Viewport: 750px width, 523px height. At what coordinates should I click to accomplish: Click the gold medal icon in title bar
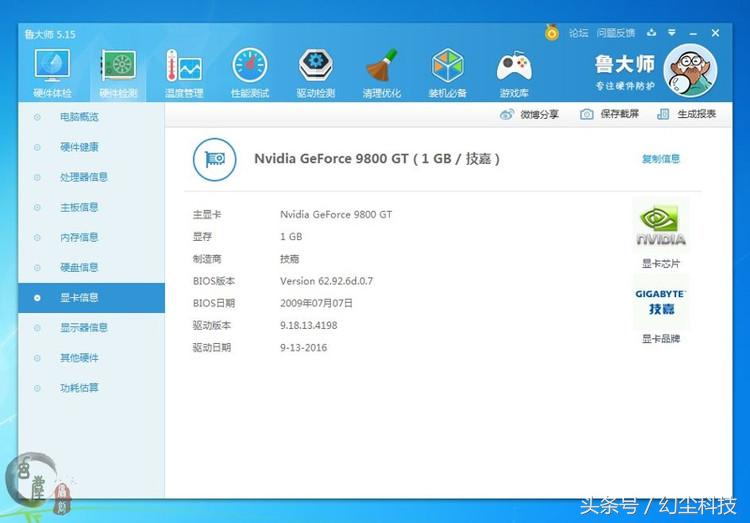coord(552,33)
